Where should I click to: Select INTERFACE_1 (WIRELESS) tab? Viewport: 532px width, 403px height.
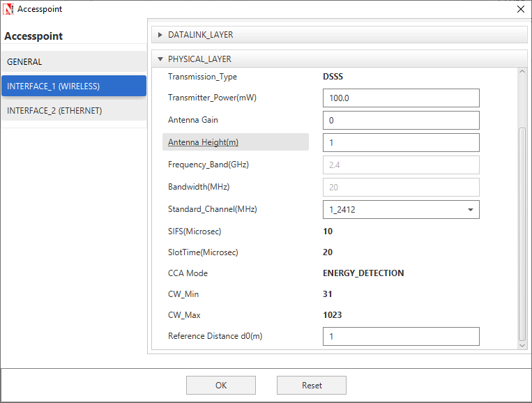tap(73, 86)
